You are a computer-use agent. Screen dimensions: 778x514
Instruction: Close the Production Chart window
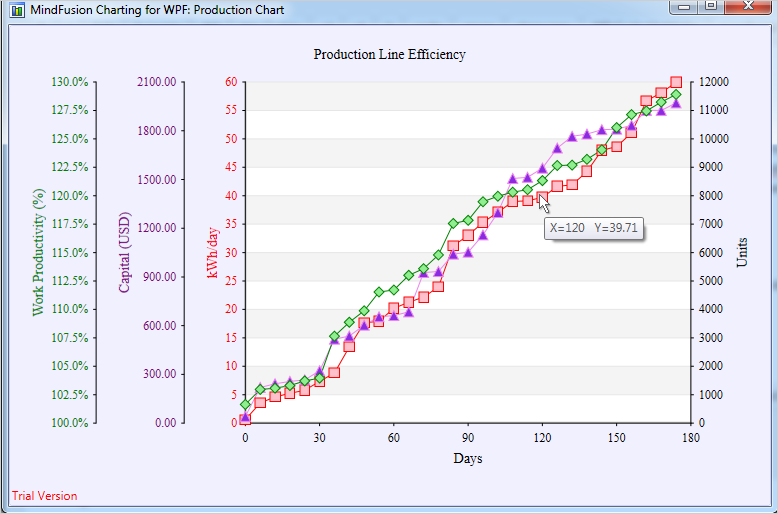point(747,6)
